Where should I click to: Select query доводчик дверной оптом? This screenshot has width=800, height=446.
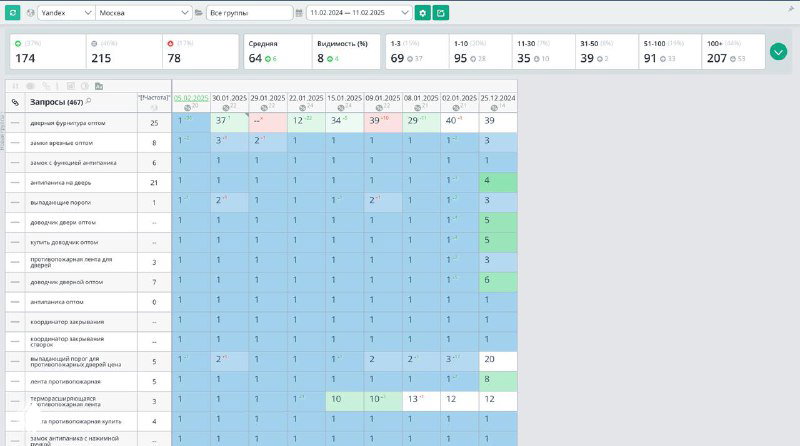click(66, 282)
